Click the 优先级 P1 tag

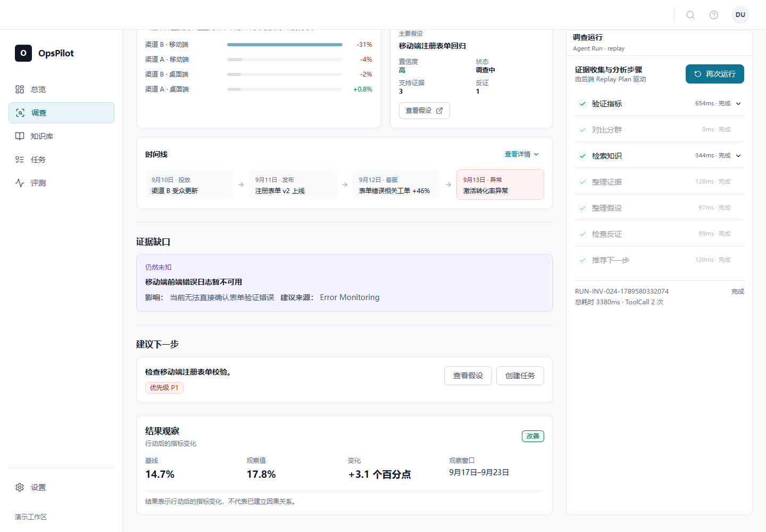coord(164,388)
